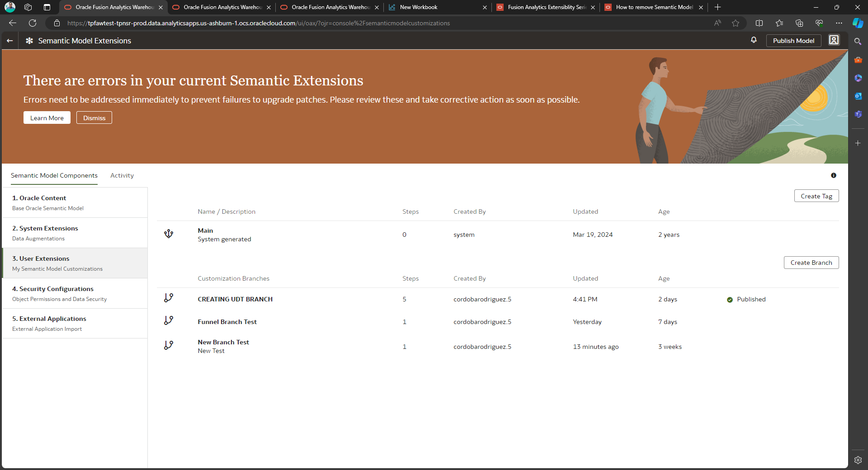Screen dimensions: 868x470
Task: Click the Learn More button
Action: (47, 117)
